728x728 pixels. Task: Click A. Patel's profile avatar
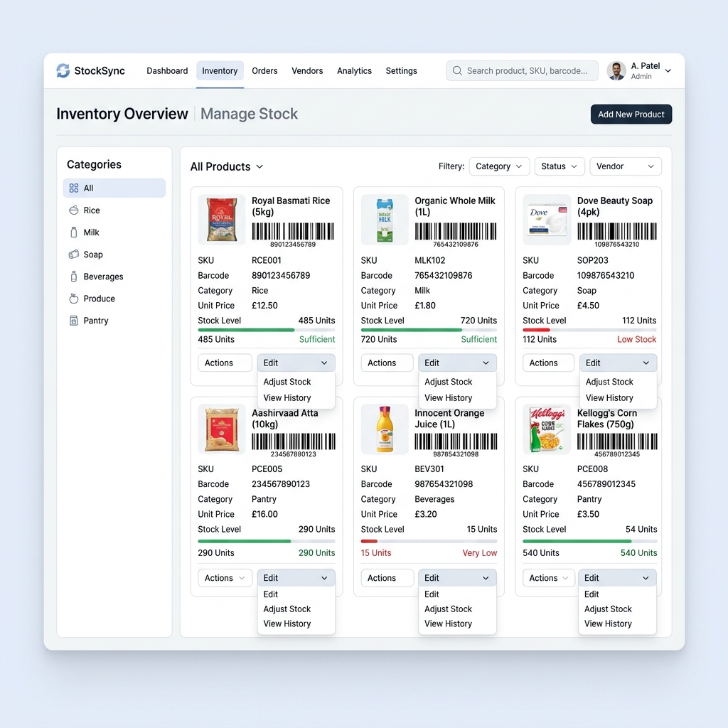(x=616, y=70)
